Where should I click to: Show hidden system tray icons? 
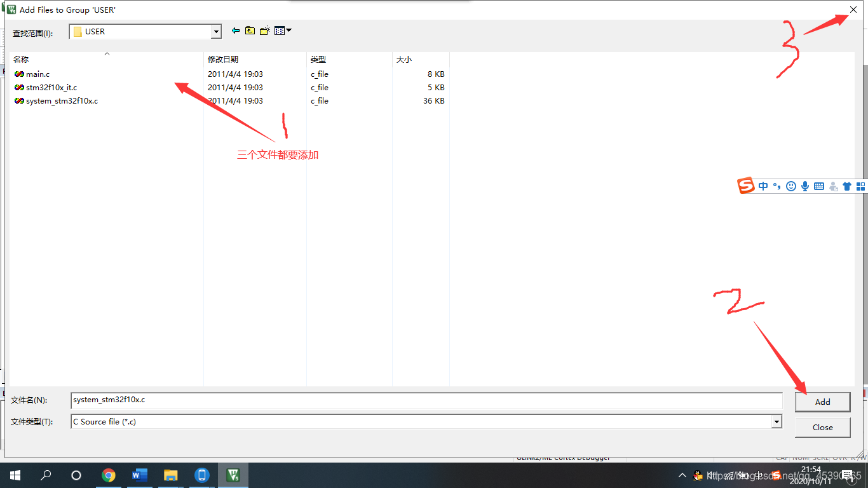682,475
